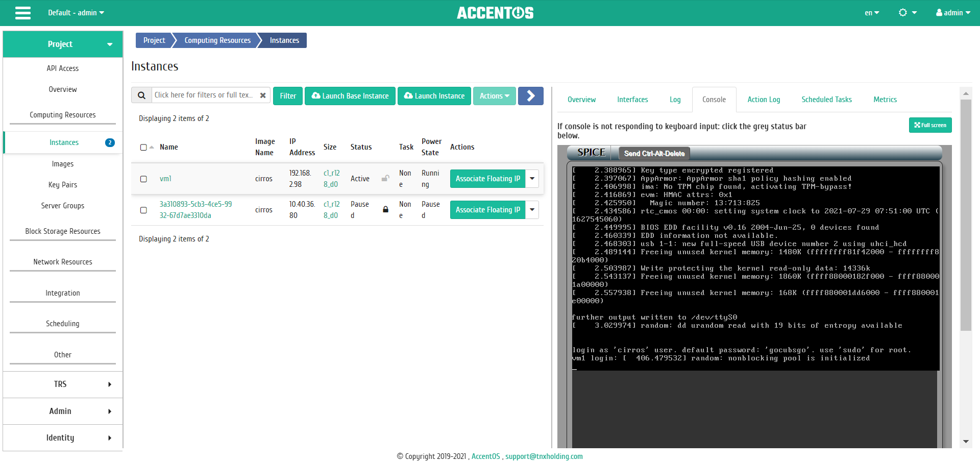980x462 pixels.
Task: Select all instances checkbox in header
Action: pos(143,148)
